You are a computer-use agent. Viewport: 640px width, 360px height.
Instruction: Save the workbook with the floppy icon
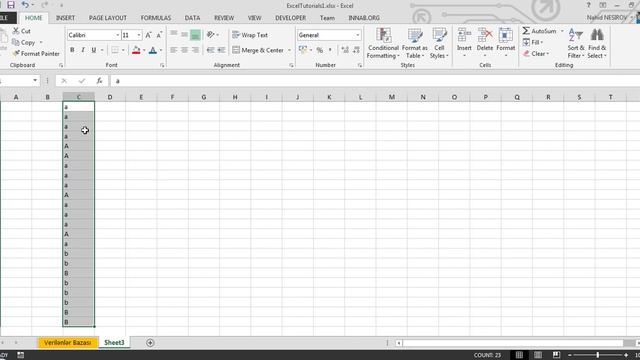(11, 5)
